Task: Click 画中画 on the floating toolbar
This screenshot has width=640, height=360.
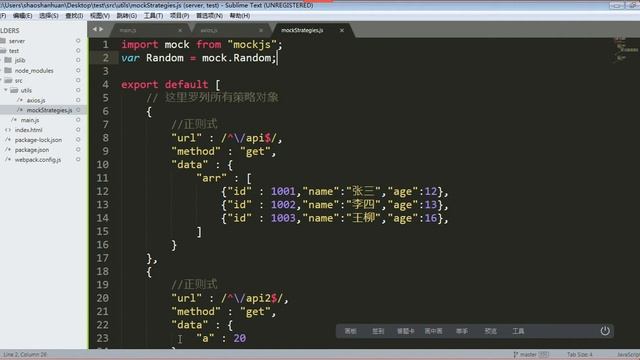Action: click(433, 331)
